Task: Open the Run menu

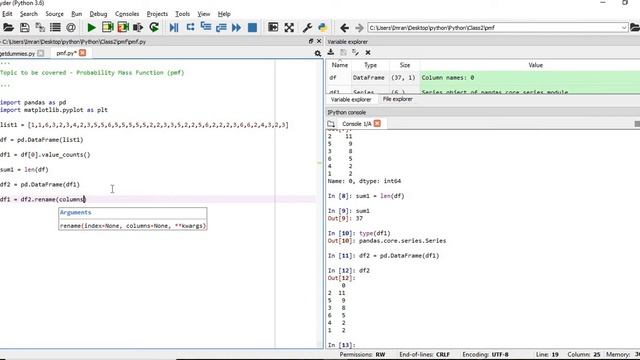Action: 76,14
